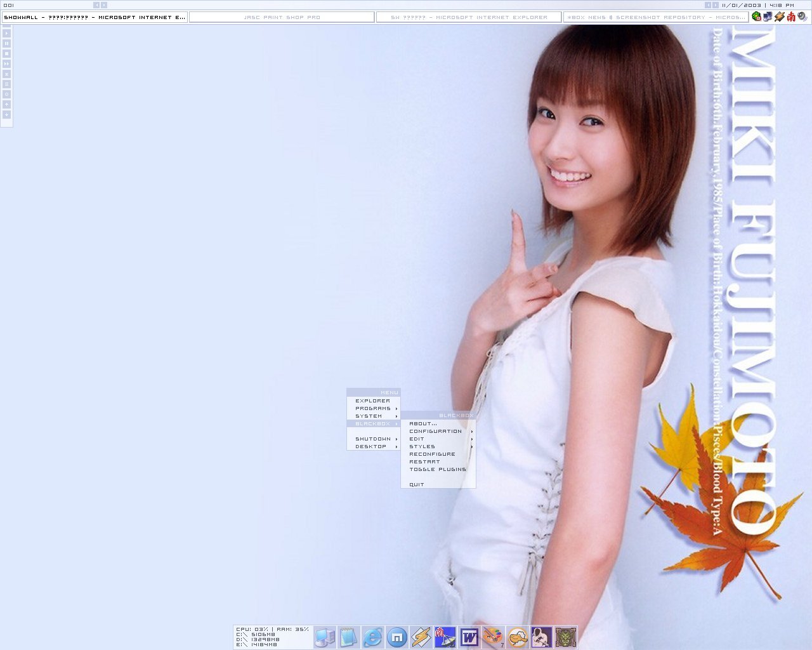Open Internet Explorer from the dock
The height and width of the screenshot is (650, 812).
click(x=373, y=637)
